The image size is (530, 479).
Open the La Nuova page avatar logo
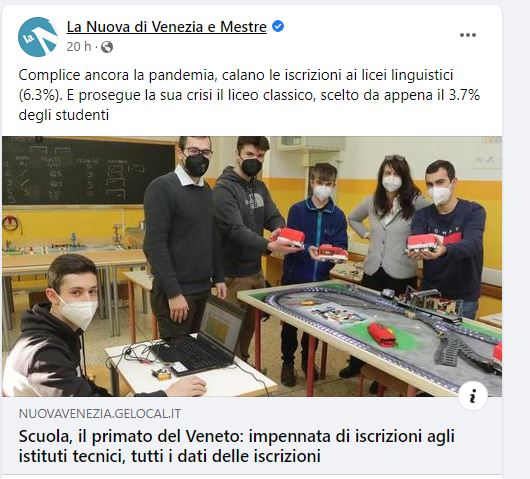[x=38, y=37]
